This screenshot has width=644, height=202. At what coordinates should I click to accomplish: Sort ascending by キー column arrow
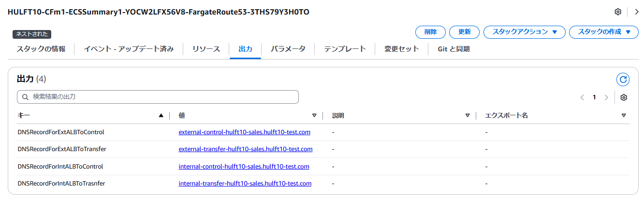pos(161,115)
